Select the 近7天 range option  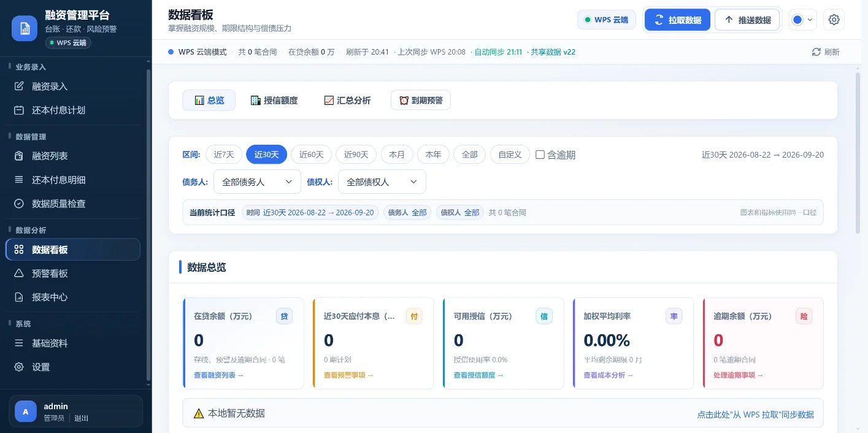coord(224,155)
